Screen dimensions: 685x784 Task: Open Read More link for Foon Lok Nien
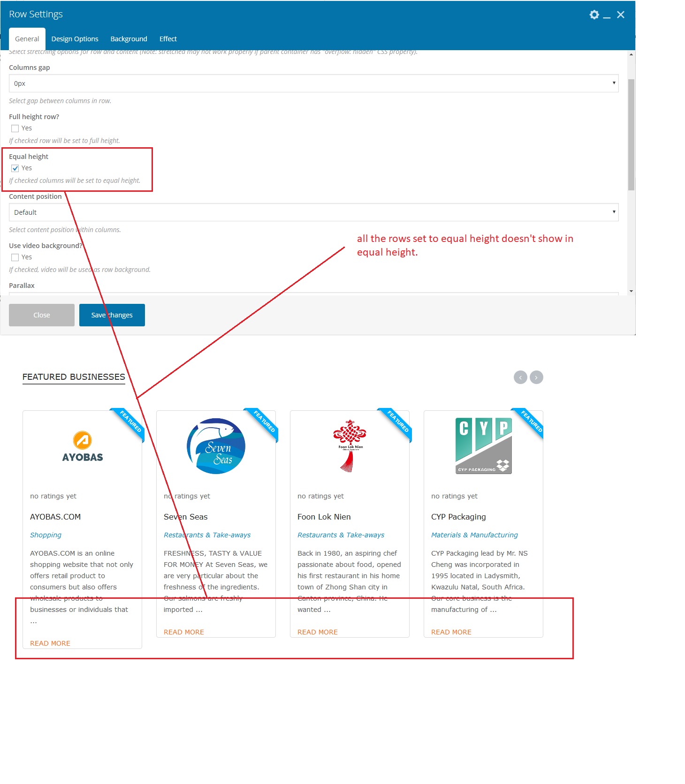317,632
